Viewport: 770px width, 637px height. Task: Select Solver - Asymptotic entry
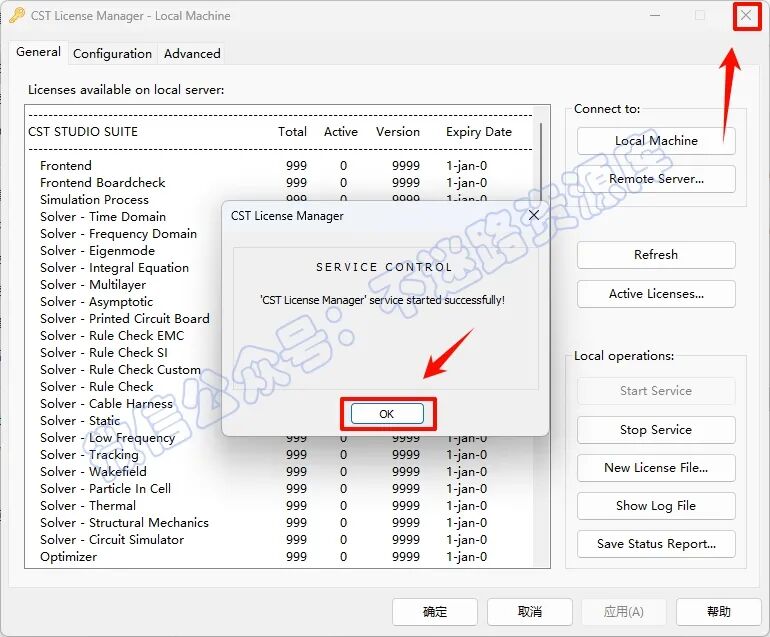(x=96, y=302)
